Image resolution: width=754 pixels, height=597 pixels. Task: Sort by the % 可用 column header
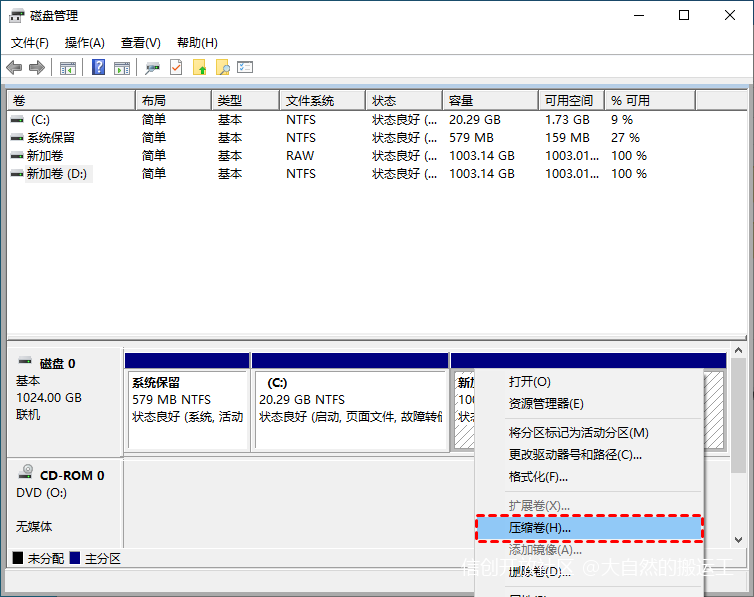pos(650,100)
